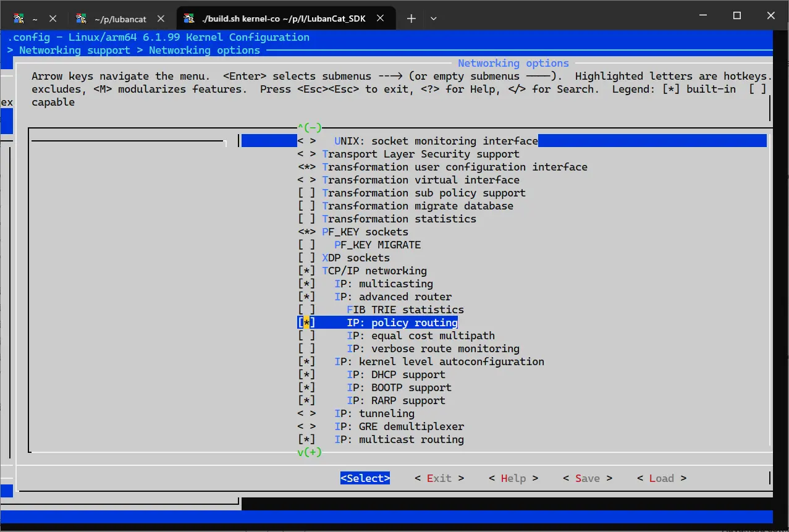Close the ~/p/lubancat tab
789x532 pixels.
pyautogui.click(x=161, y=19)
